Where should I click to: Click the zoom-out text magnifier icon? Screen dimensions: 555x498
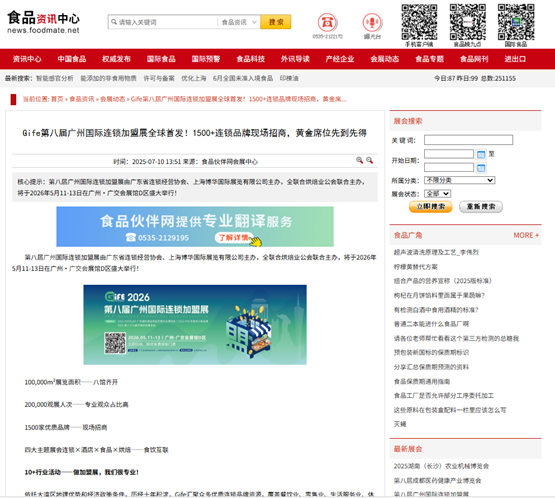tap(370, 160)
